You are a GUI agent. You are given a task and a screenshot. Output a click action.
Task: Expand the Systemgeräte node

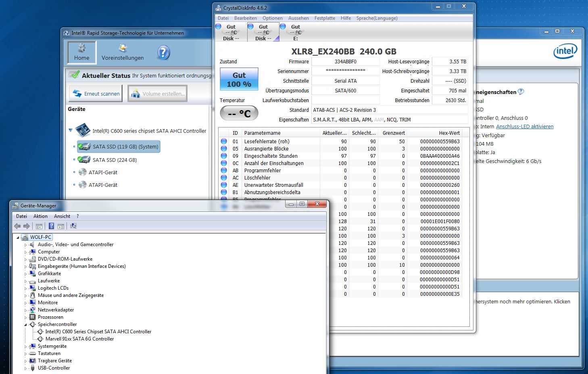(25, 347)
